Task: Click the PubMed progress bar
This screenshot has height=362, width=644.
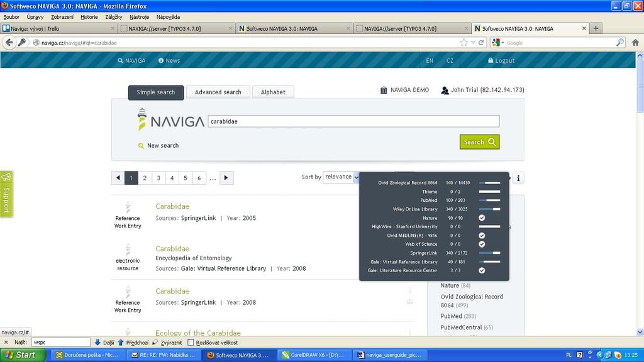Action: point(489,200)
